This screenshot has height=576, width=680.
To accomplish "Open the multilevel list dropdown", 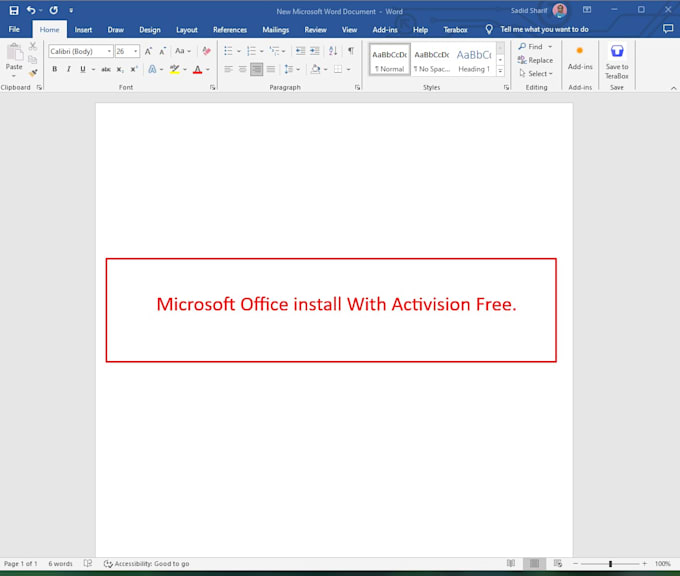I will (284, 51).
